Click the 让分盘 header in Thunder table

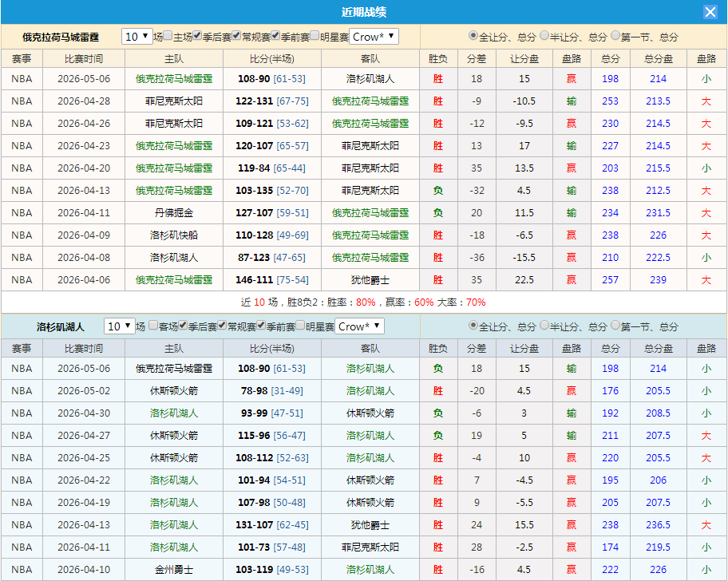tap(524, 59)
